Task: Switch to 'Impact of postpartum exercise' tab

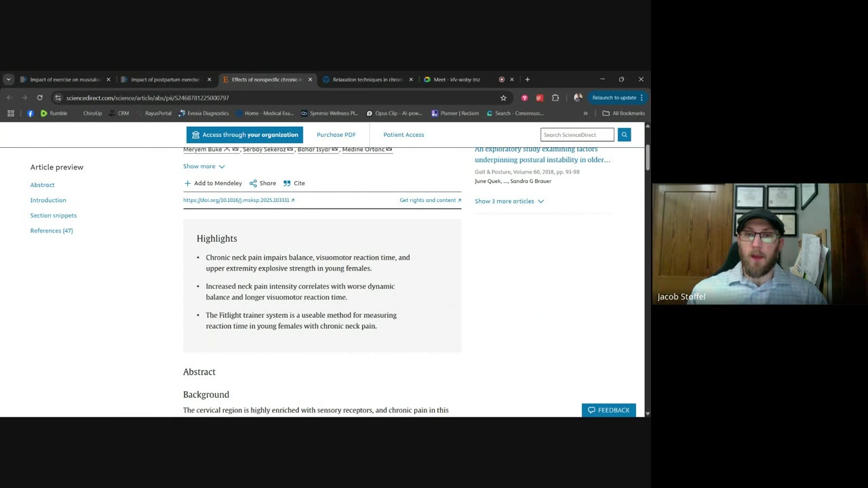Action: [x=165, y=79]
